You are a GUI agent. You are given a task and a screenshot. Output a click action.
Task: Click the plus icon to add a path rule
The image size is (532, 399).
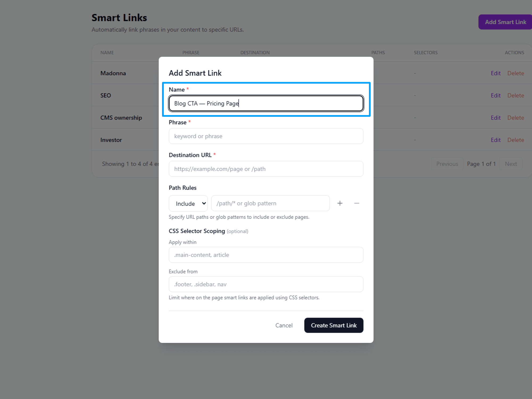340,203
